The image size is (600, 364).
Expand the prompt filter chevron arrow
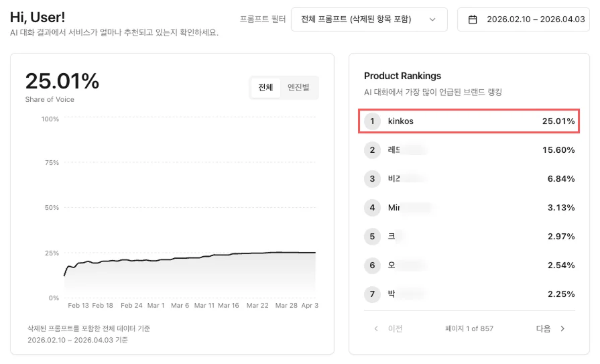pos(432,19)
